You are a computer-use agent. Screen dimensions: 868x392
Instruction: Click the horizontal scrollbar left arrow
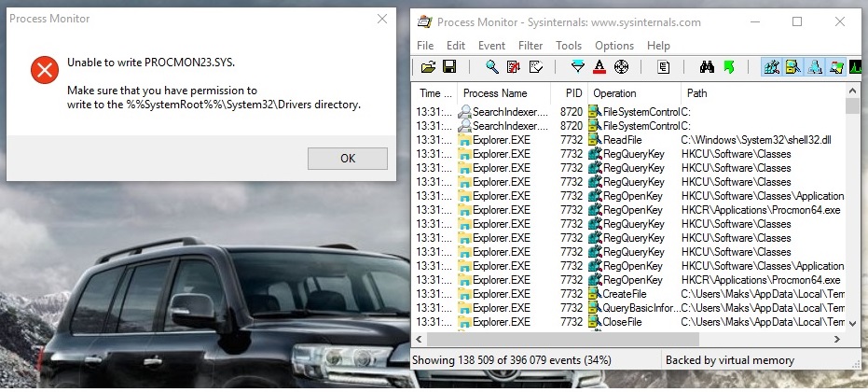point(419,339)
